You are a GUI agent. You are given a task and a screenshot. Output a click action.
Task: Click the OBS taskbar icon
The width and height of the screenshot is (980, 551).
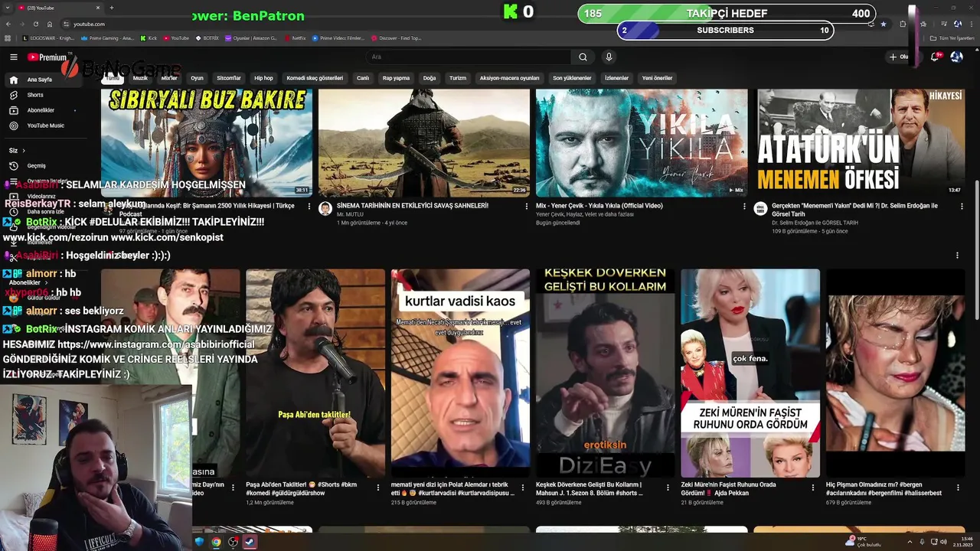point(233,542)
